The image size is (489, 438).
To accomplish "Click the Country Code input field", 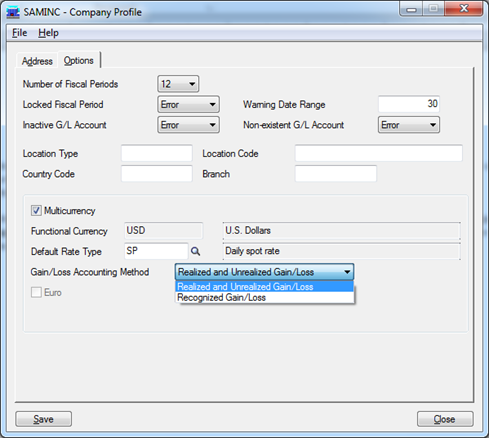I will [157, 174].
